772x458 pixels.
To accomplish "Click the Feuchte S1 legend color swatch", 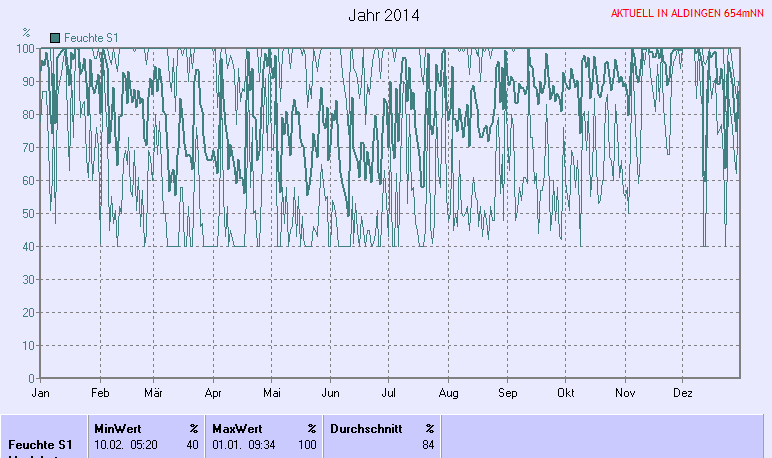I will pyautogui.click(x=55, y=37).
